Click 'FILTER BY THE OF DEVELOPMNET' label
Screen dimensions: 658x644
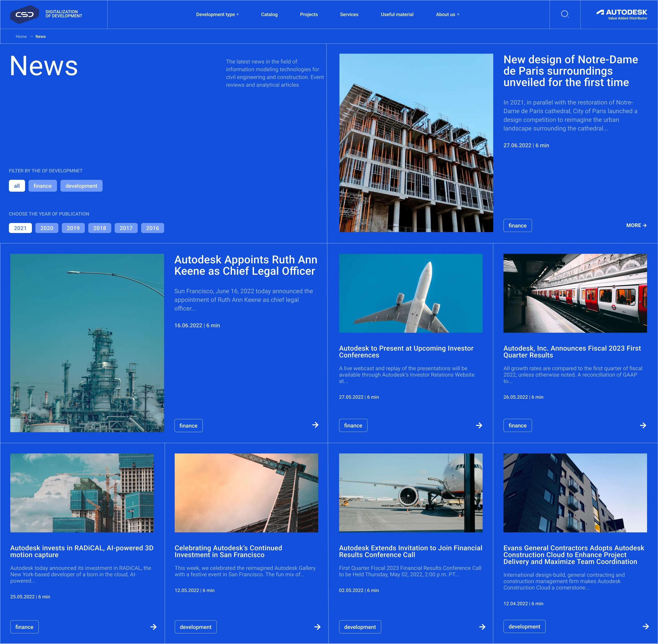point(46,171)
